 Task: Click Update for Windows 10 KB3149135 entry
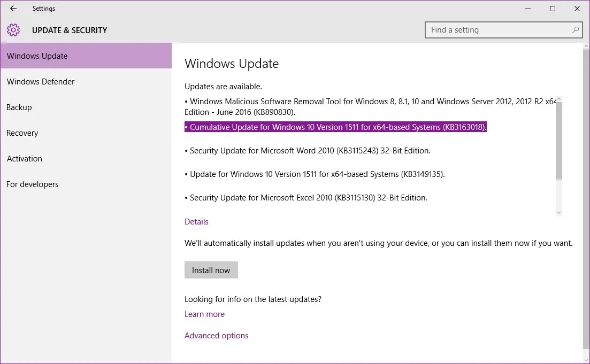click(315, 174)
